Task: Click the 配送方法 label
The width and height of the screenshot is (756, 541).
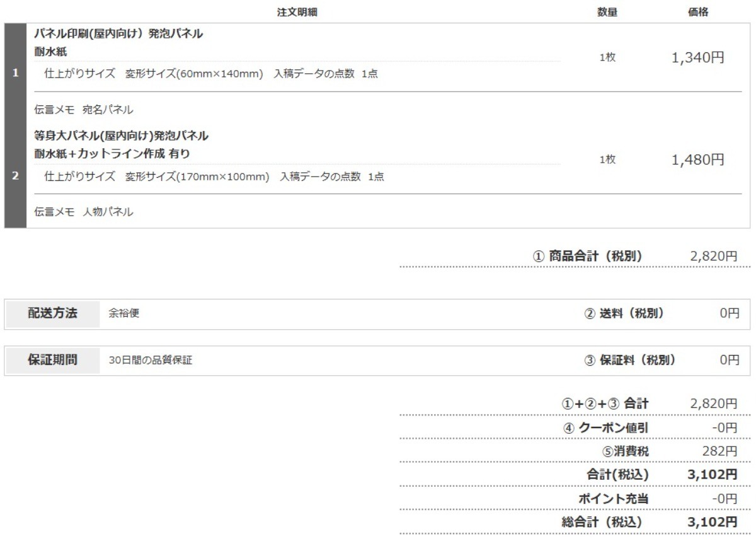Action: [52, 313]
